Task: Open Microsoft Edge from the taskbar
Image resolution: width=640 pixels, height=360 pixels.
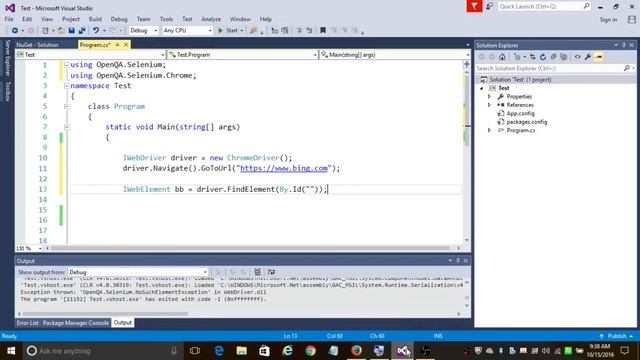Action: tap(219, 351)
